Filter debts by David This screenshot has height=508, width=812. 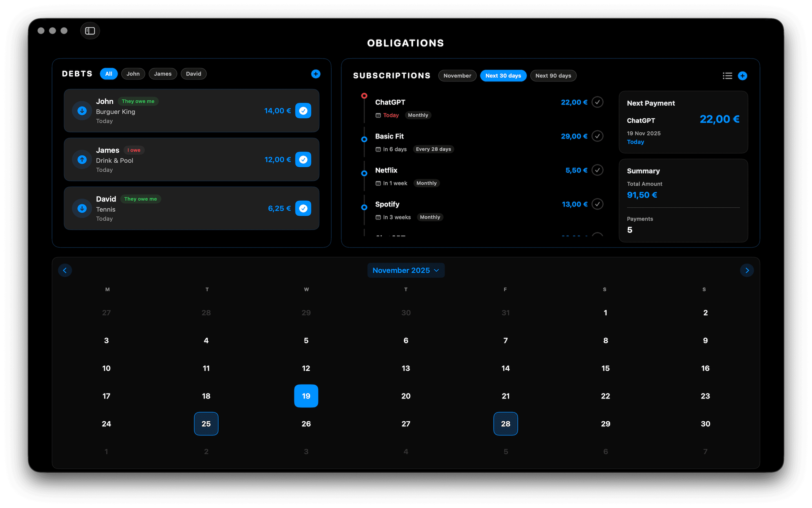coord(194,74)
